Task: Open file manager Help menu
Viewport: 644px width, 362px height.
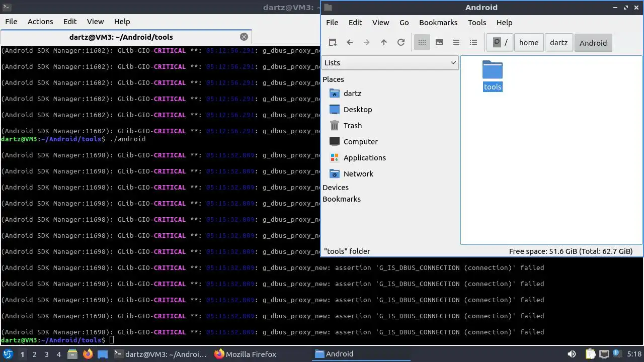Action: pos(504,23)
